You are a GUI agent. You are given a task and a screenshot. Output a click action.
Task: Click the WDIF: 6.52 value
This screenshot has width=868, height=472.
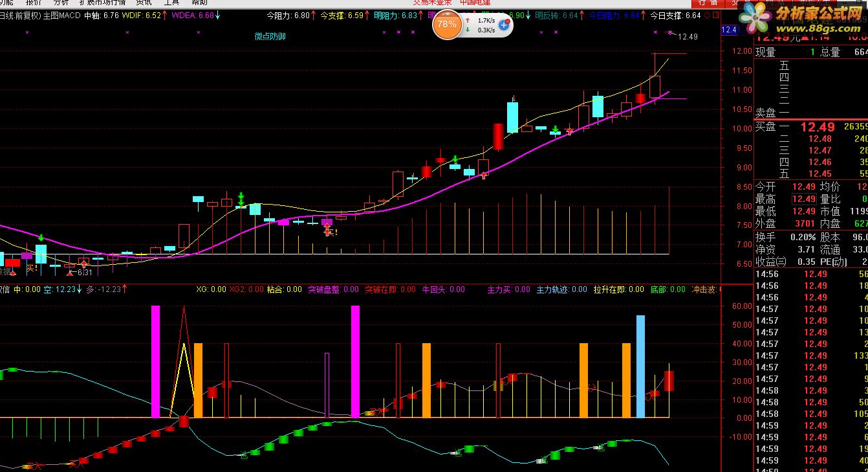click(x=142, y=16)
